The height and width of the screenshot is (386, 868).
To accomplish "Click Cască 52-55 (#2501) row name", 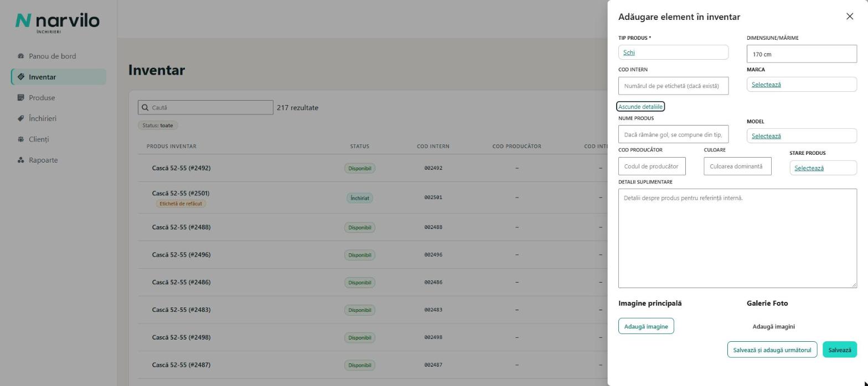I will 180,194.
